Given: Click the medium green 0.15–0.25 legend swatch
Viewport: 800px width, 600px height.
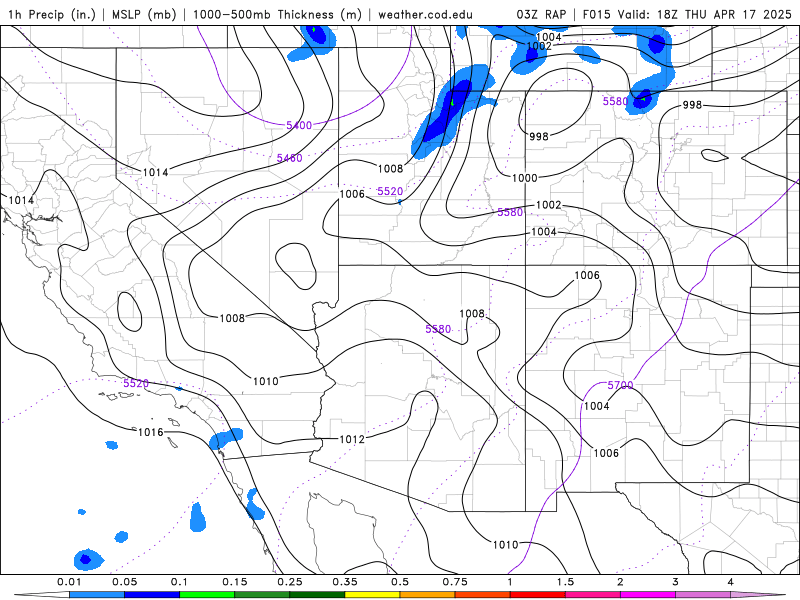Looking at the screenshot, I should point(262,595).
